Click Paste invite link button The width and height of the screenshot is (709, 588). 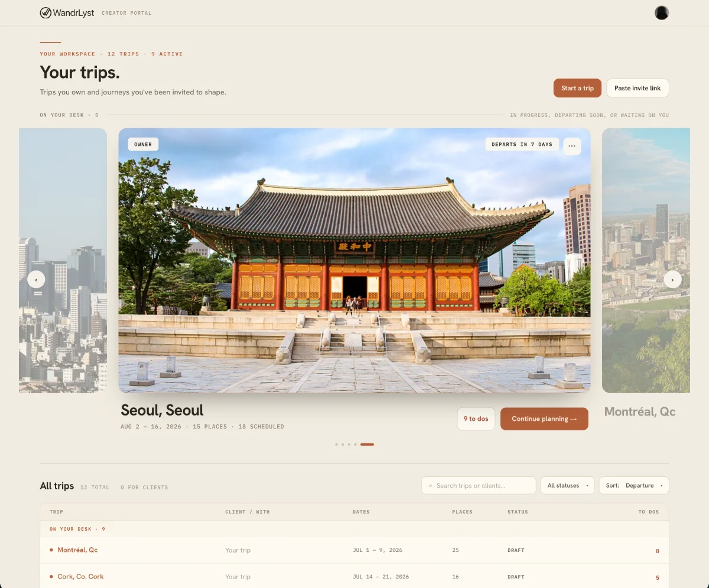(x=638, y=88)
